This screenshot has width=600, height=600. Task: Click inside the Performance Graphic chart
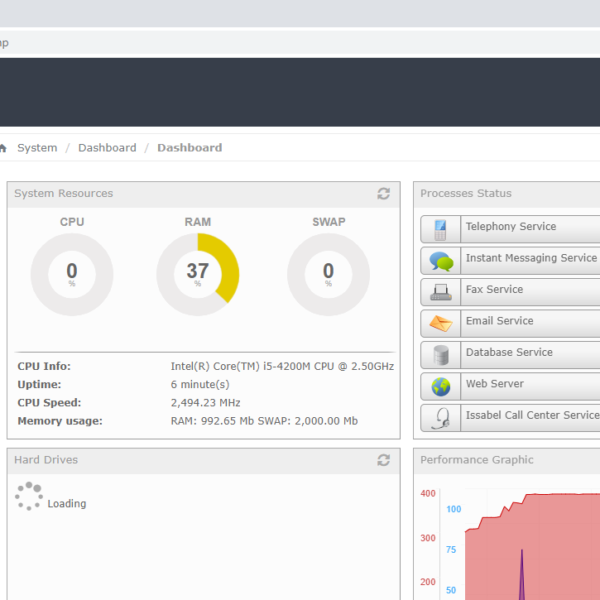click(x=530, y=540)
